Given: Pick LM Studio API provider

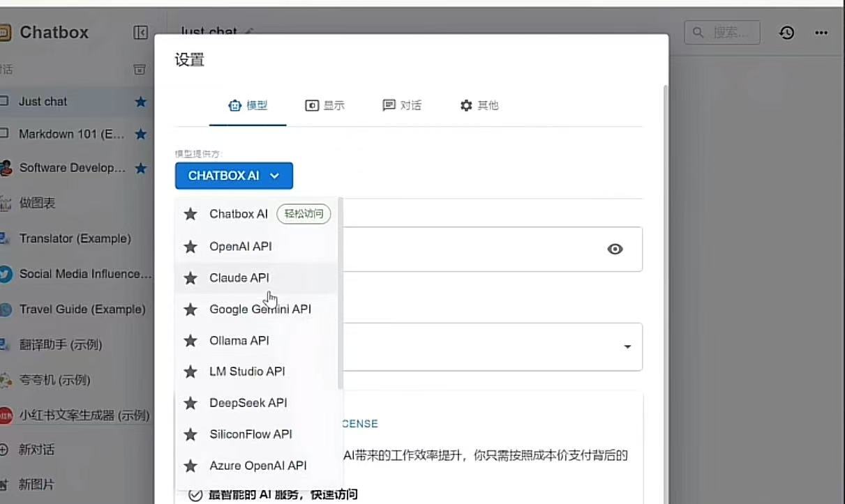Looking at the screenshot, I should (x=257, y=372).
